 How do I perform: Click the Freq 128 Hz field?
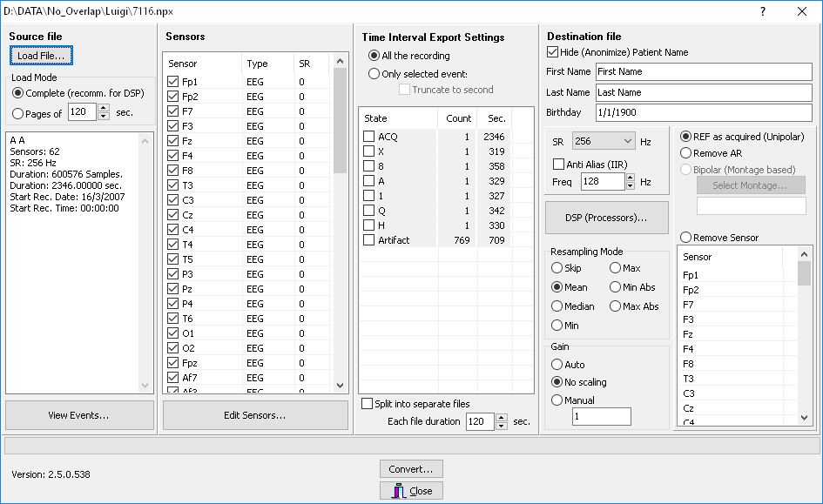(603, 181)
